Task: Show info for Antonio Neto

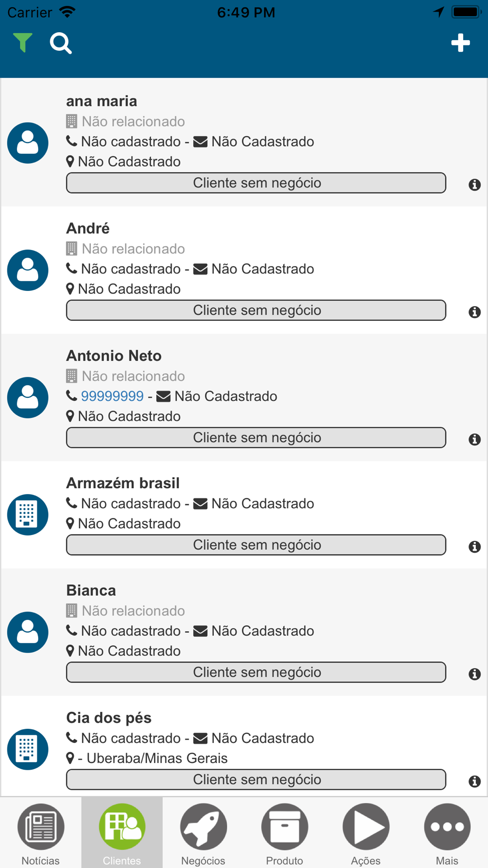Action: tap(474, 439)
